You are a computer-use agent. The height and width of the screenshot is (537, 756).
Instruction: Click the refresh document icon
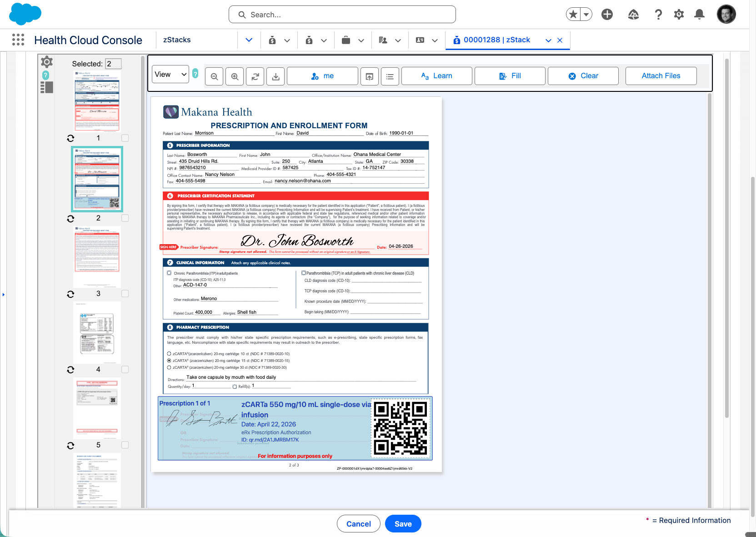pos(255,76)
